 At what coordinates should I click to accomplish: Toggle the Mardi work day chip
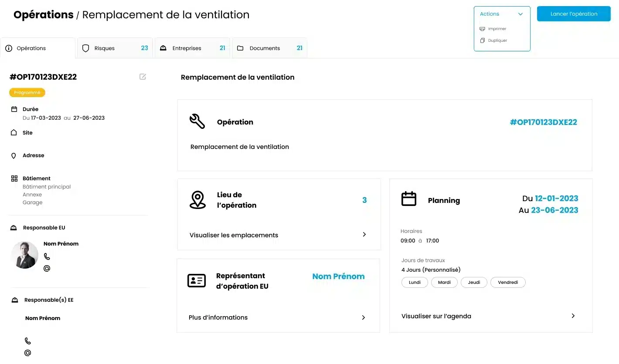(x=444, y=283)
